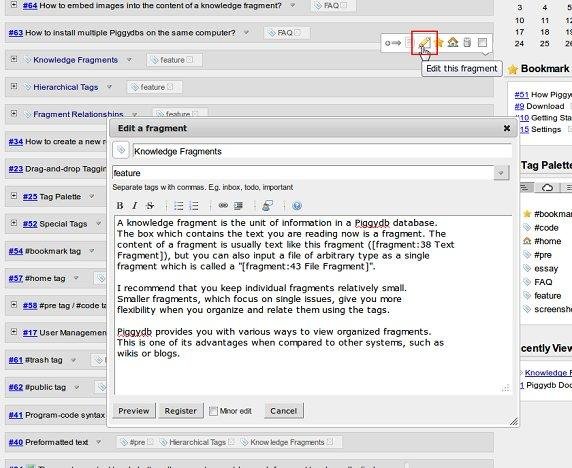Click the tags field containing 'feature'
The width and height of the screenshot is (572, 468).
(x=303, y=173)
